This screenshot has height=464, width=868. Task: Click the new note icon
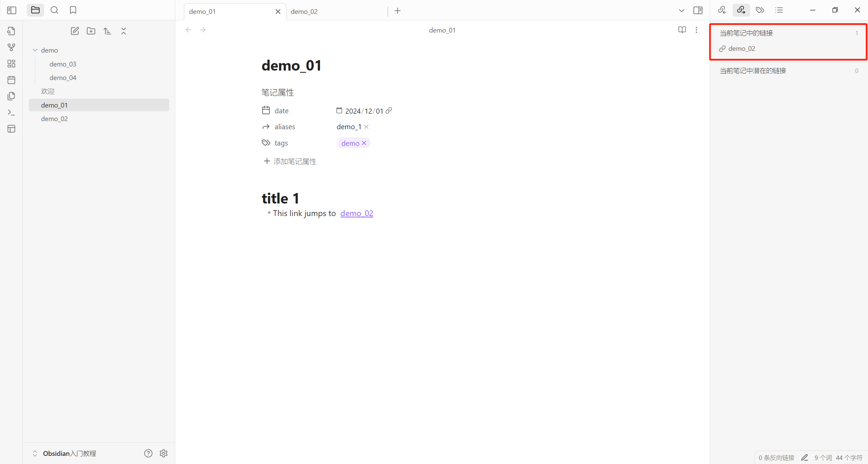(x=75, y=31)
